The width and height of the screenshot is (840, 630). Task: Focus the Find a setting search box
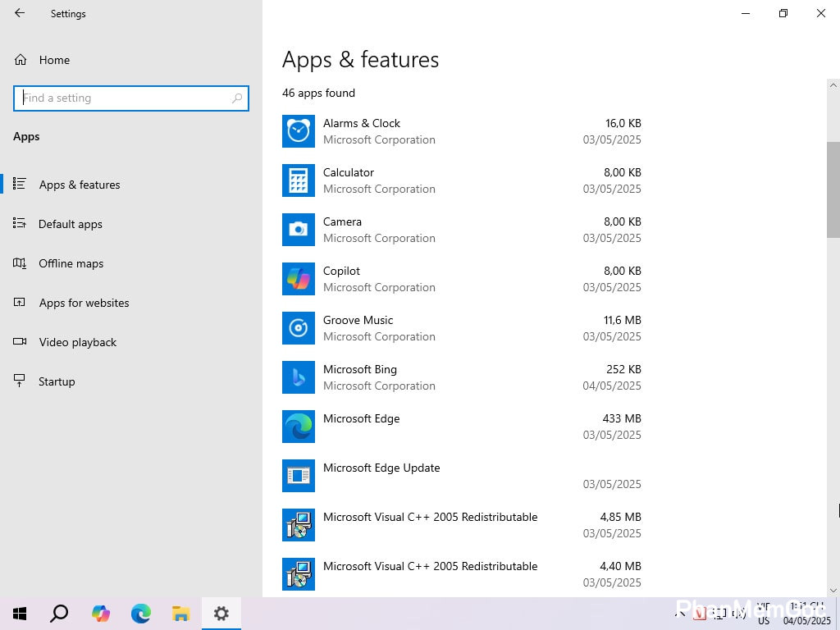pyautogui.click(x=123, y=98)
